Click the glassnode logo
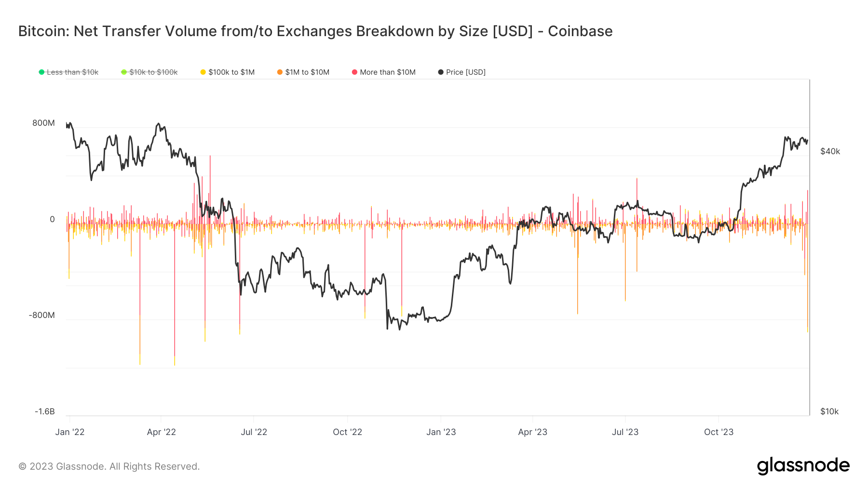This screenshot has width=868, height=488. pos(803,466)
